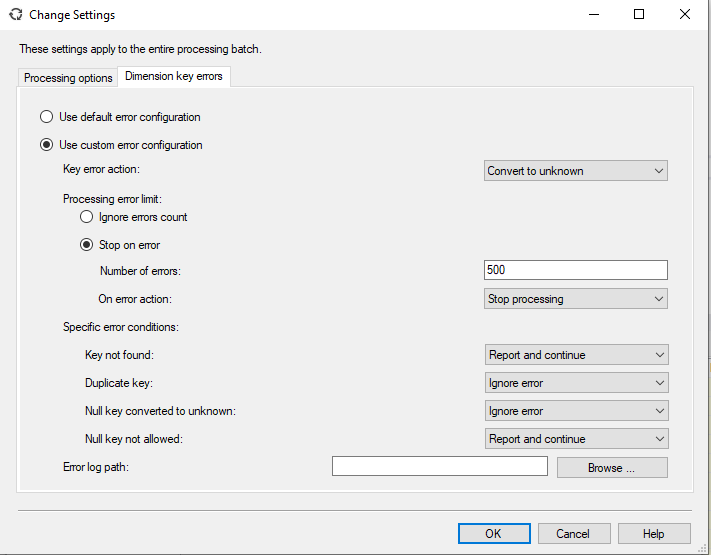Click the Cancel button
This screenshot has width=711, height=555.
click(x=573, y=534)
